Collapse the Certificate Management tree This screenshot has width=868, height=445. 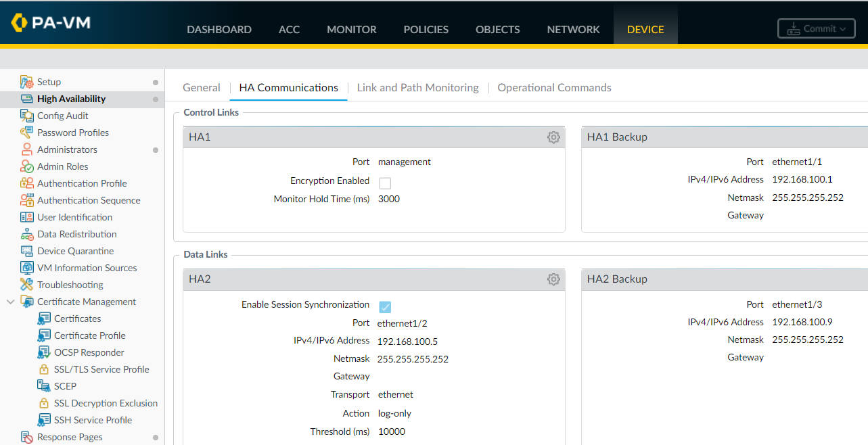pos(9,301)
